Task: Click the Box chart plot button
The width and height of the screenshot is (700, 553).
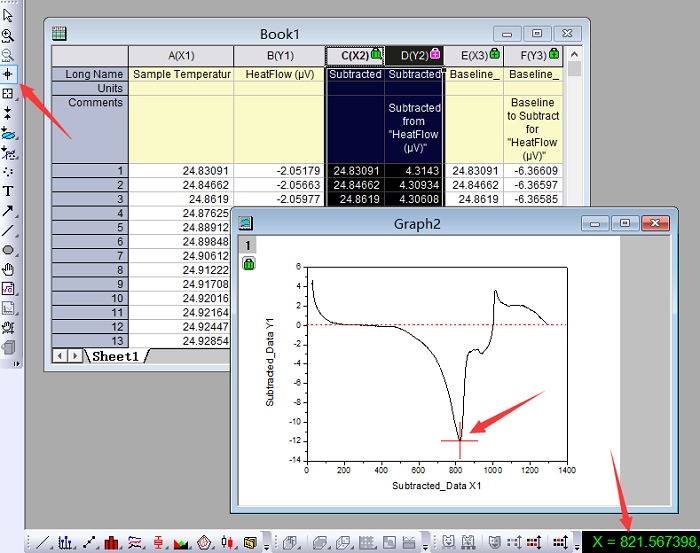Action: pos(158,543)
